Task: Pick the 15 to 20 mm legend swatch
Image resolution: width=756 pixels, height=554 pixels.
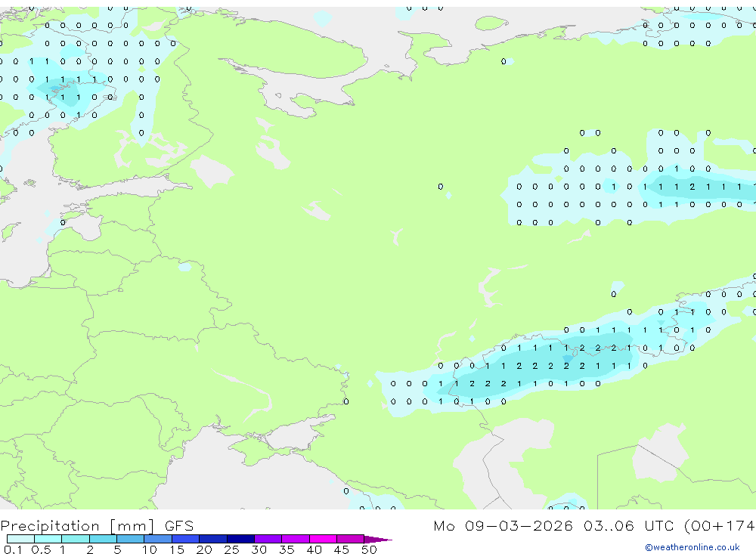Action: tap(186, 539)
